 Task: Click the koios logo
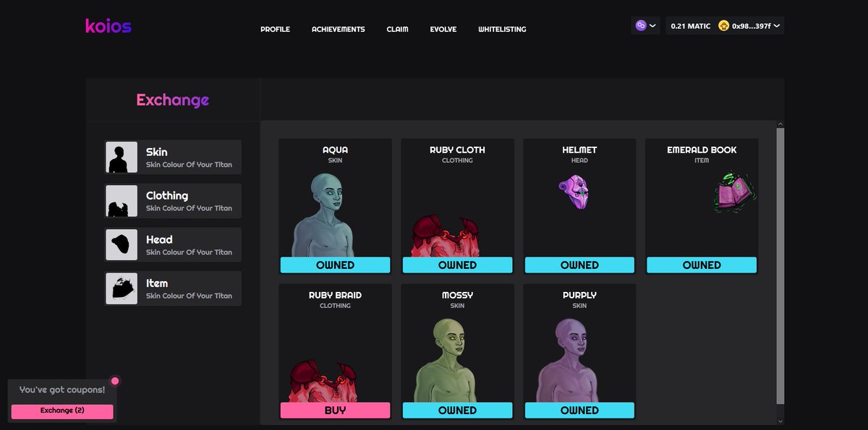109,27
